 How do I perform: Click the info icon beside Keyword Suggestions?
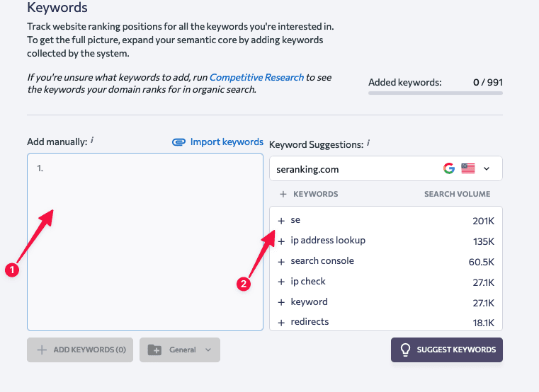point(368,143)
